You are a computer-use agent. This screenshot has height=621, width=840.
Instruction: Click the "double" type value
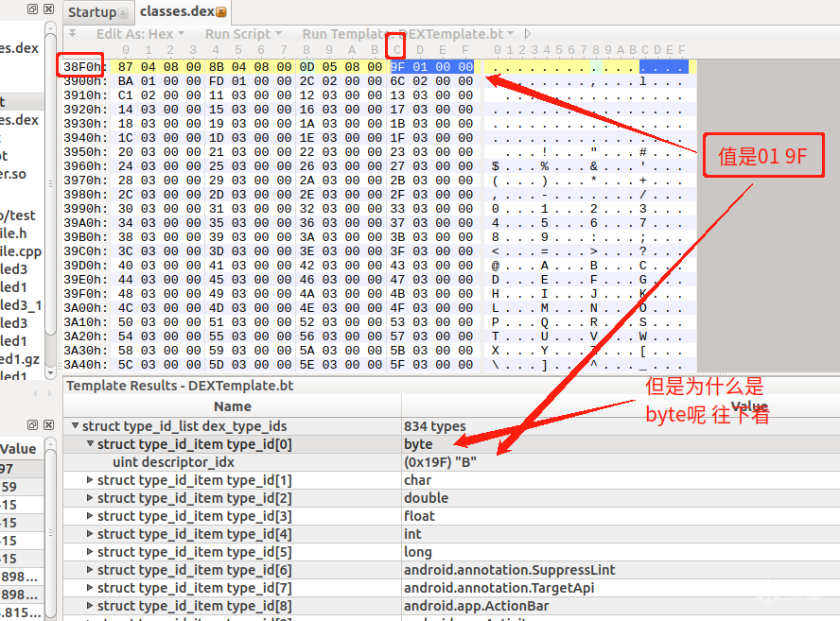coord(426,498)
